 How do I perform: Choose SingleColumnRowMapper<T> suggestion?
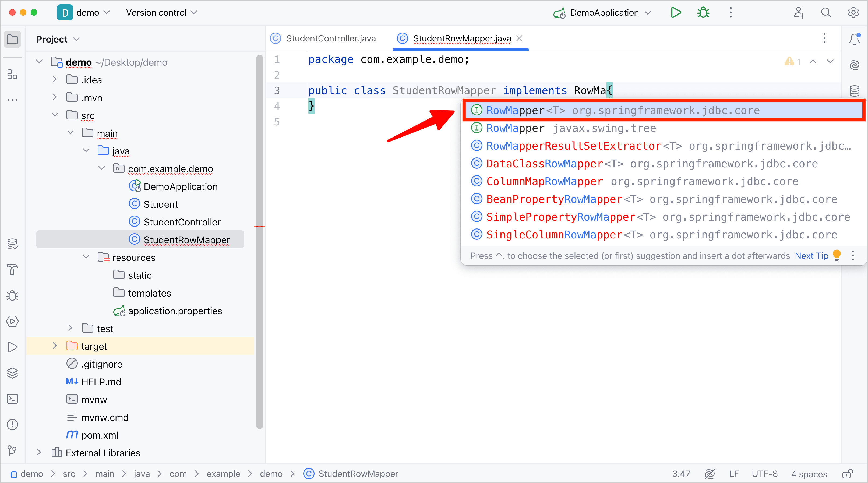664,235
